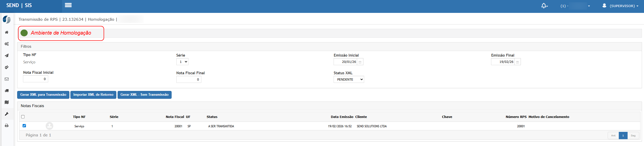This screenshot has width=644, height=146.
Task: Select the wrench tools sidebar icon
Action: pyautogui.click(x=7, y=114)
